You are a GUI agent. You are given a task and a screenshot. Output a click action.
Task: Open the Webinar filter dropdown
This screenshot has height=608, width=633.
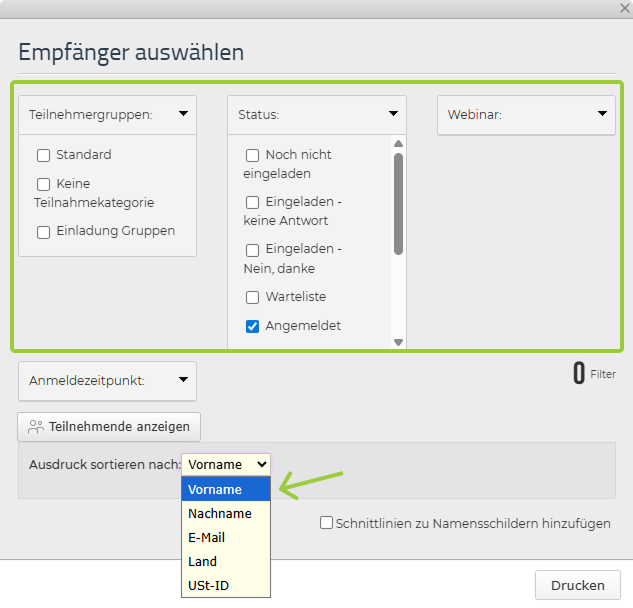coord(603,114)
